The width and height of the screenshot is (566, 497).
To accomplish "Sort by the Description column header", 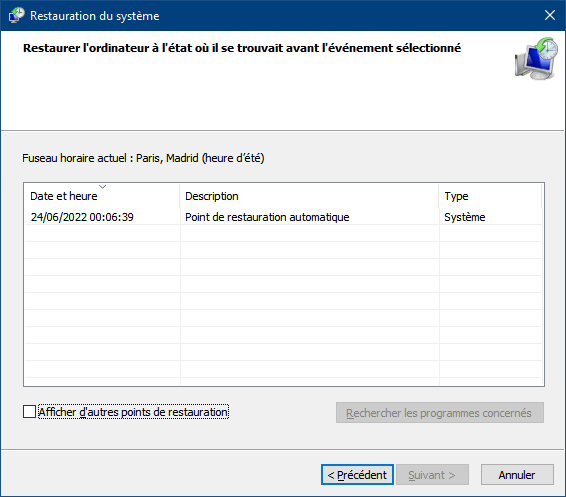I will [x=309, y=196].
